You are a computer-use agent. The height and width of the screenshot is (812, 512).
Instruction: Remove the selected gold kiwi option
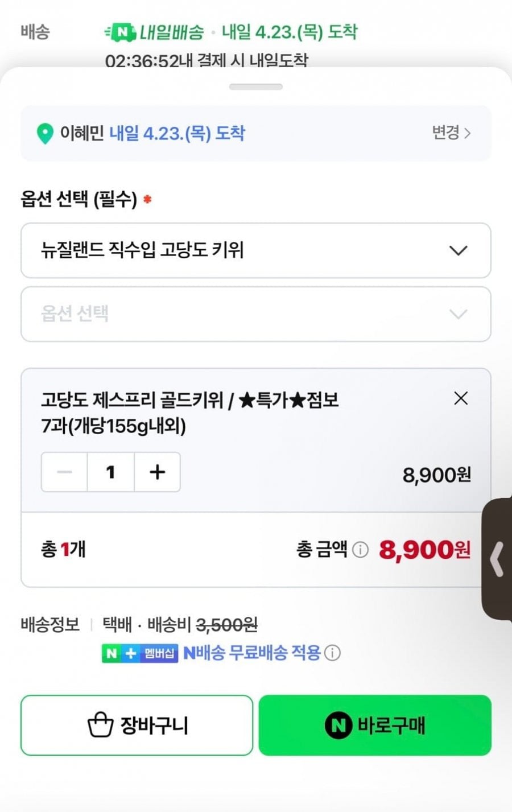pos(461,398)
